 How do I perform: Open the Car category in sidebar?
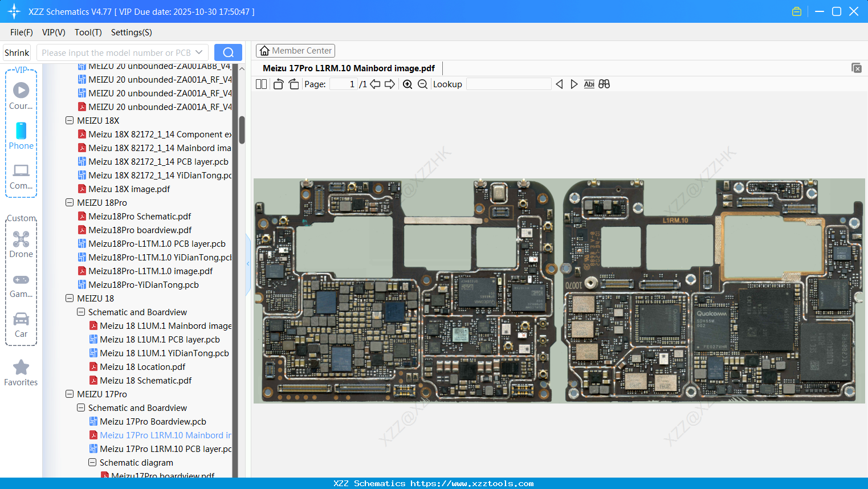[21, 324]
